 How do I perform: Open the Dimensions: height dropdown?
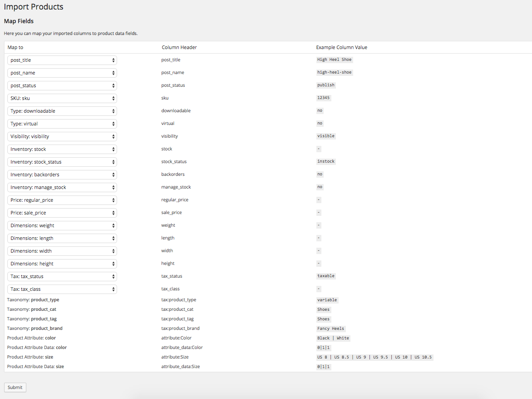(62, 264)
